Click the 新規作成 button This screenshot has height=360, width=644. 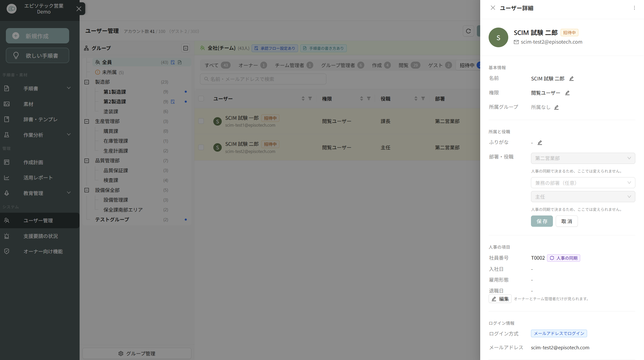[38, 36]
